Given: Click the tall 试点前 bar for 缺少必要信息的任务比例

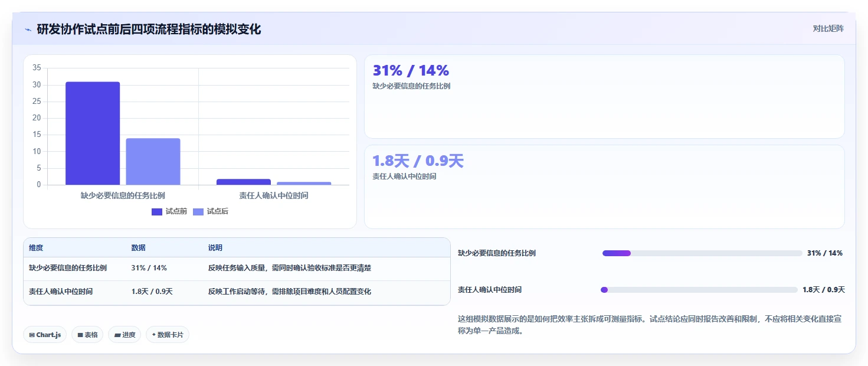Looking at the screenshot, I should (x=93, y=133).
